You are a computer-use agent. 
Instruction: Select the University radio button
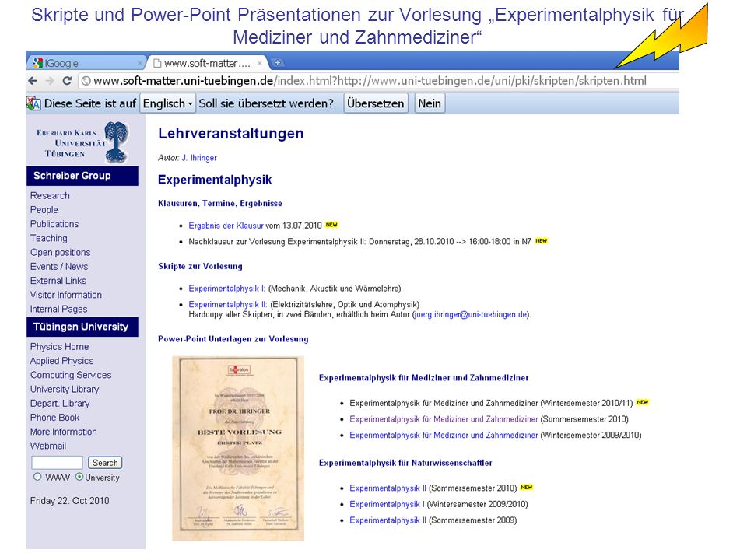tap(79, 477)
